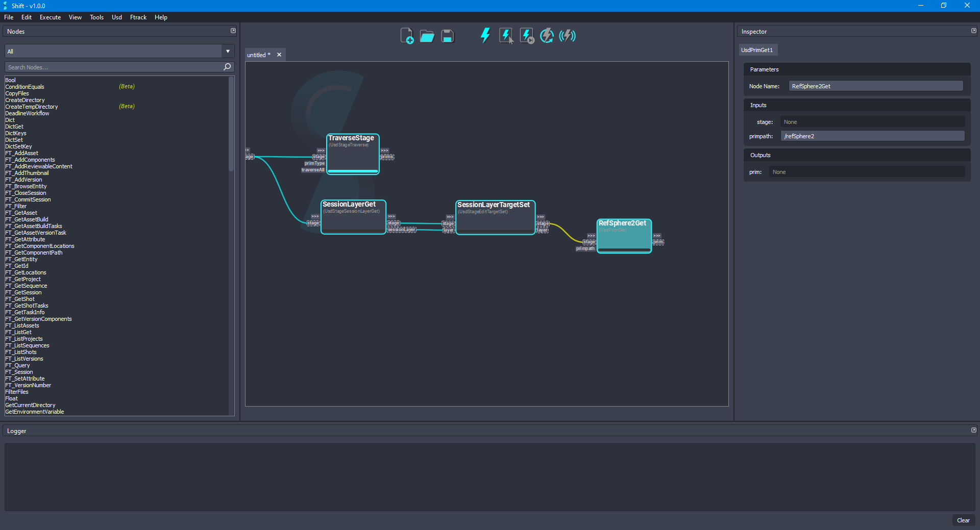Toggle continuous execution mode
Viewport: 980px width, 530px height.
(x=546, y=36)
